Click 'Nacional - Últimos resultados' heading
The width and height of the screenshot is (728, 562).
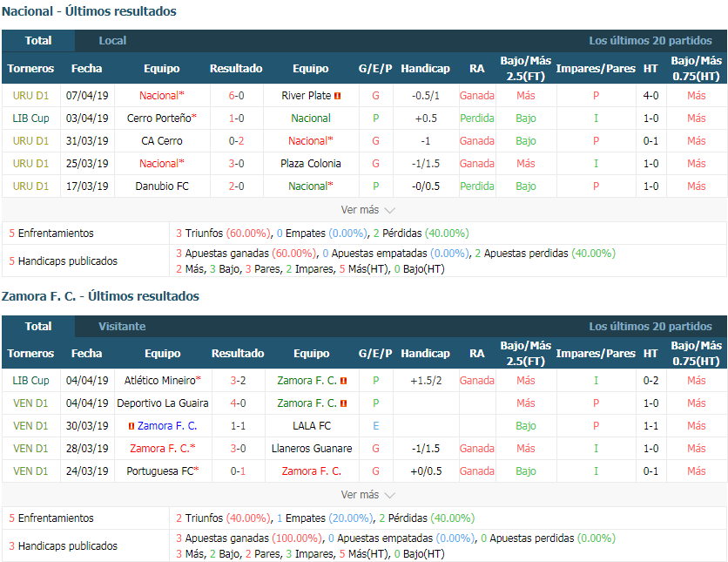pos(89,11)
